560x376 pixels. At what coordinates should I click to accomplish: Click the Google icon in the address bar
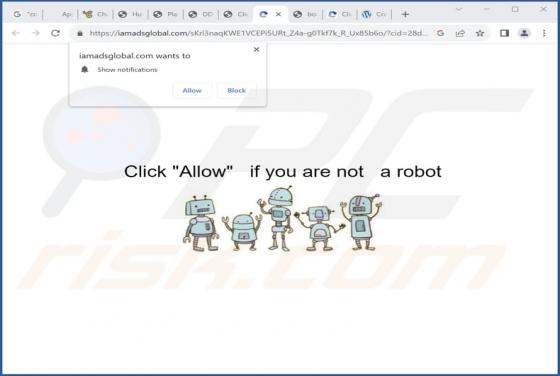(440, 33)
